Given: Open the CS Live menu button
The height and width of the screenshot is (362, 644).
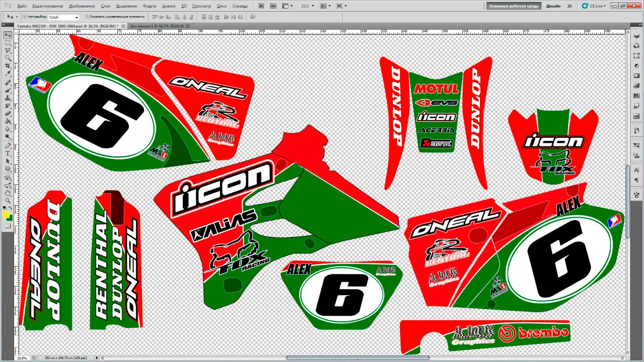Looking at the screenshot, I should (x=594, y=6).
